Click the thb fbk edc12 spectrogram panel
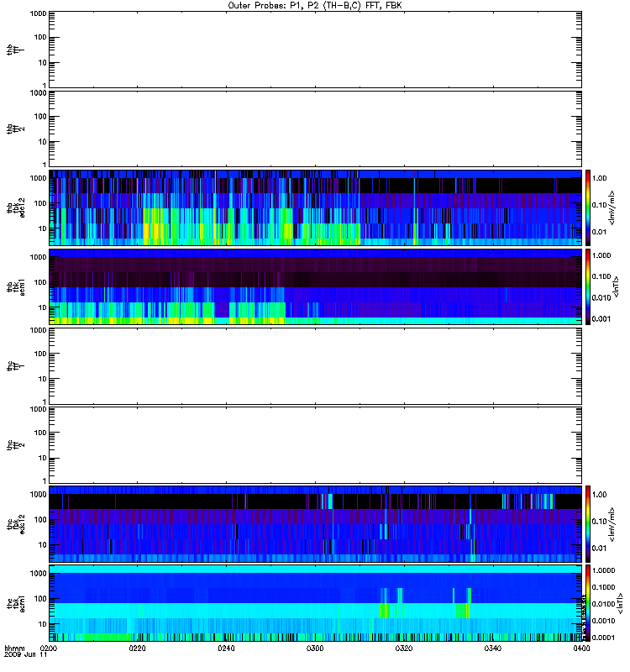 (x=316, y=207)
